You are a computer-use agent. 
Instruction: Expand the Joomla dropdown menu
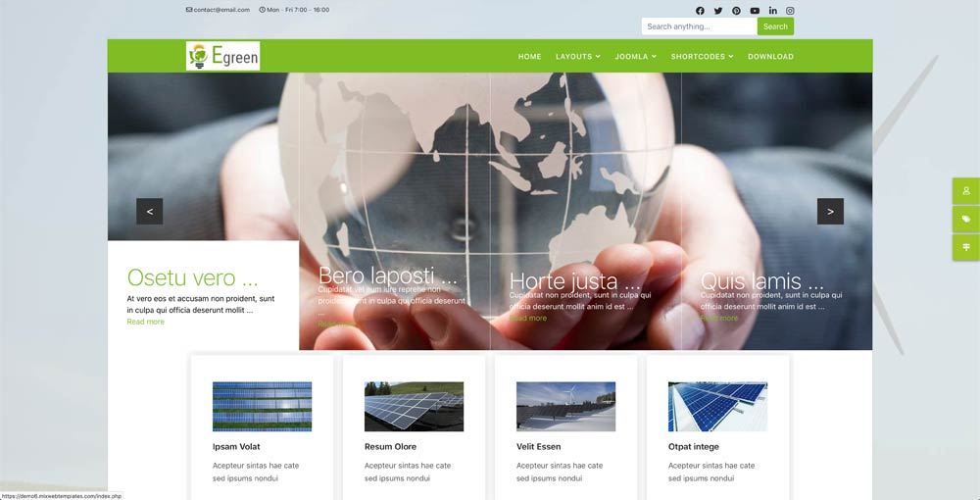[635, 57]
